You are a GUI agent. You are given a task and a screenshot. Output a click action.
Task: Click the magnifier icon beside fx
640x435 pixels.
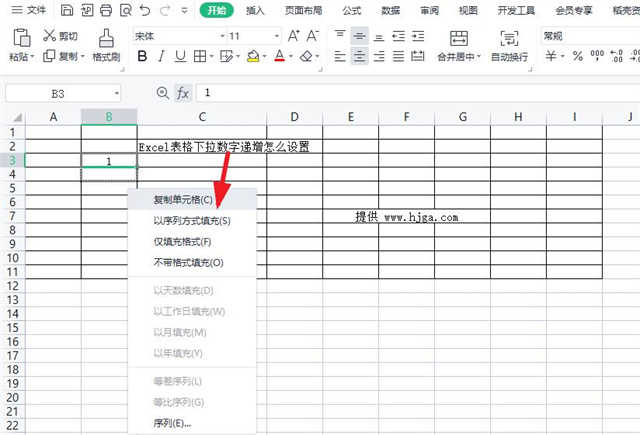tap(162, 93)
